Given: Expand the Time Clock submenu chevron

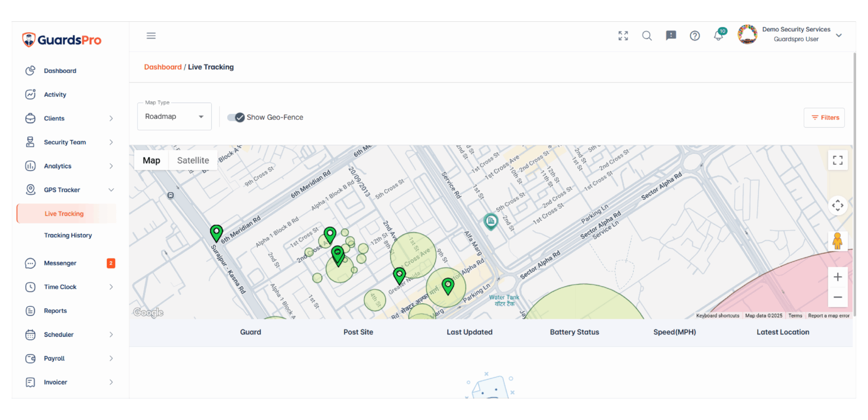Looking at the screenshot, I should [111, 287].
